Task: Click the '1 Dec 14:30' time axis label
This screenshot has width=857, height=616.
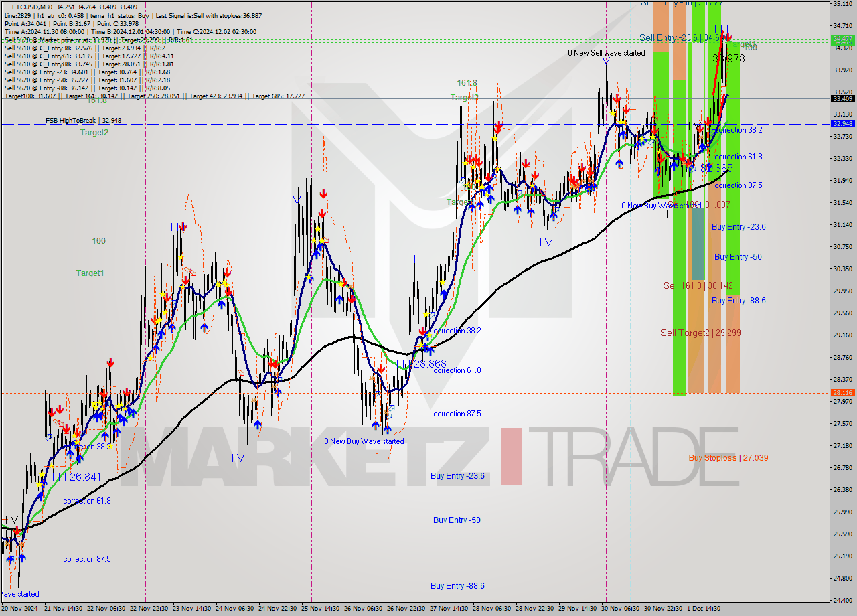Action: pyautogui.click(x=704, y=609)
